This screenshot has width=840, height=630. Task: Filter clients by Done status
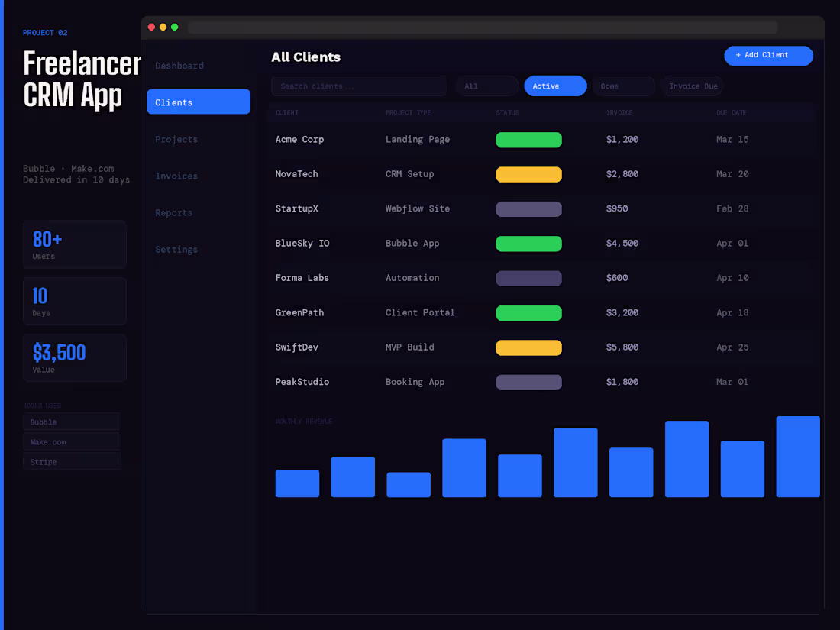(623, 86)
